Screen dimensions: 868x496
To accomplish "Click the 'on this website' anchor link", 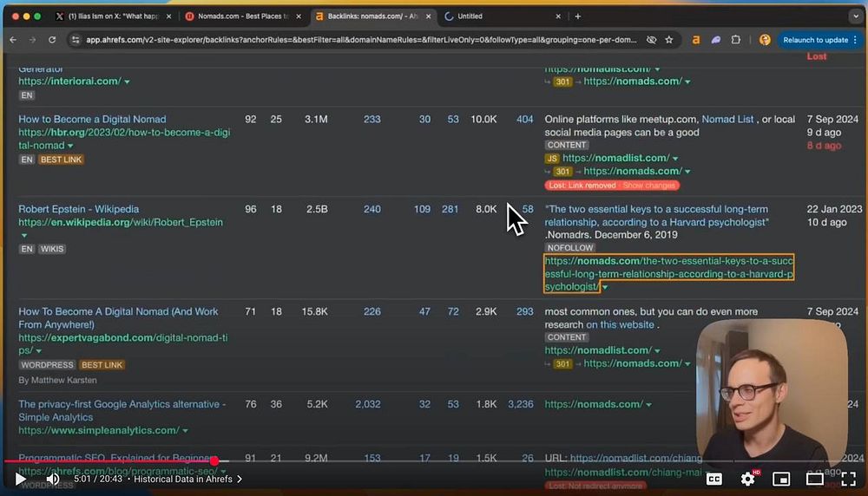I will (x=620, y=324).
